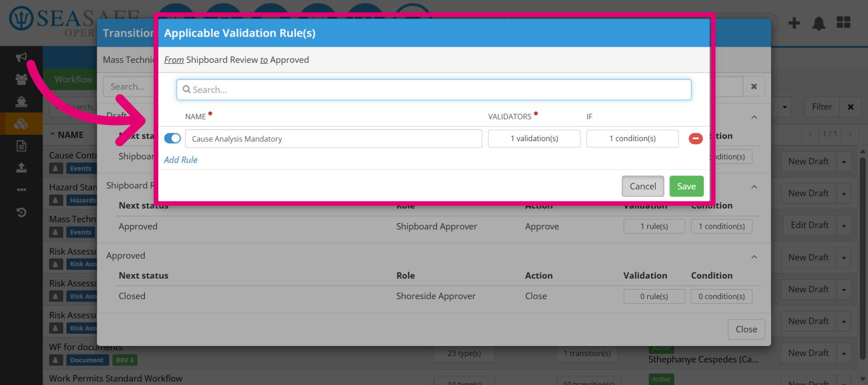The width and height of the screenshot is (868, 385).
Task: Open the vessel ship sidebar icon
Action: coord(21,101)
